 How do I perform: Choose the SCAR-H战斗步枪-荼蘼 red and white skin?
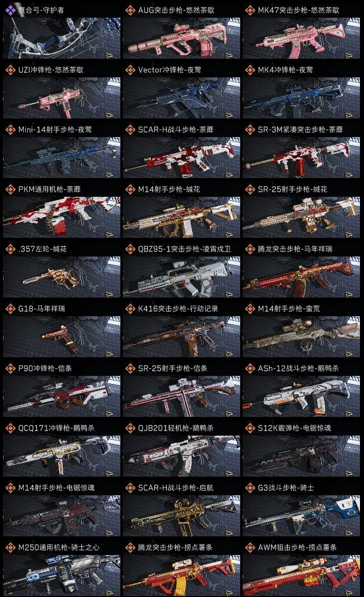181,158
